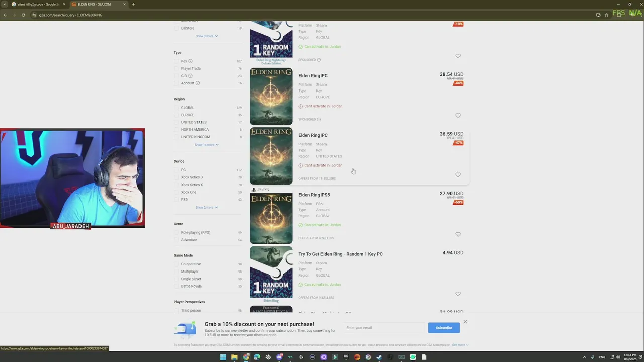644x362 pixels.
Task: Open info icon next to Key type
Action: 190,61
